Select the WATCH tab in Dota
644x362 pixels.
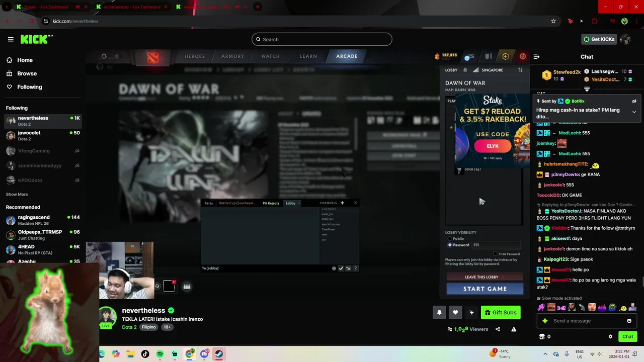pos(271,56)
